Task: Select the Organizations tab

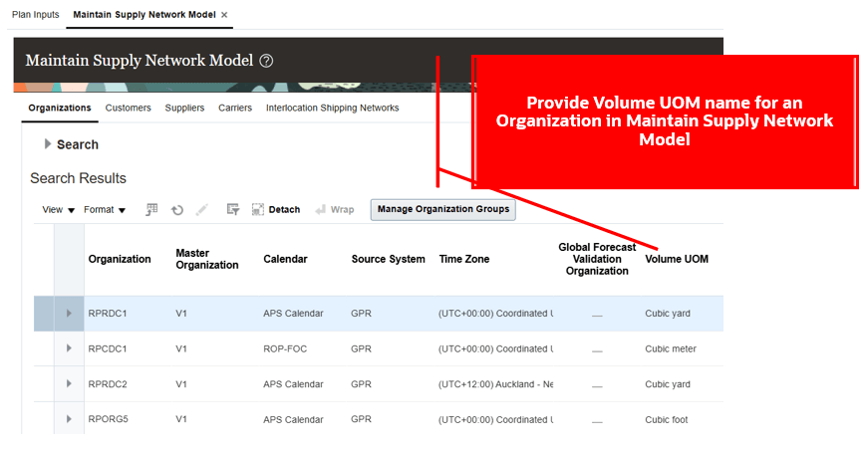Action: 60,108
